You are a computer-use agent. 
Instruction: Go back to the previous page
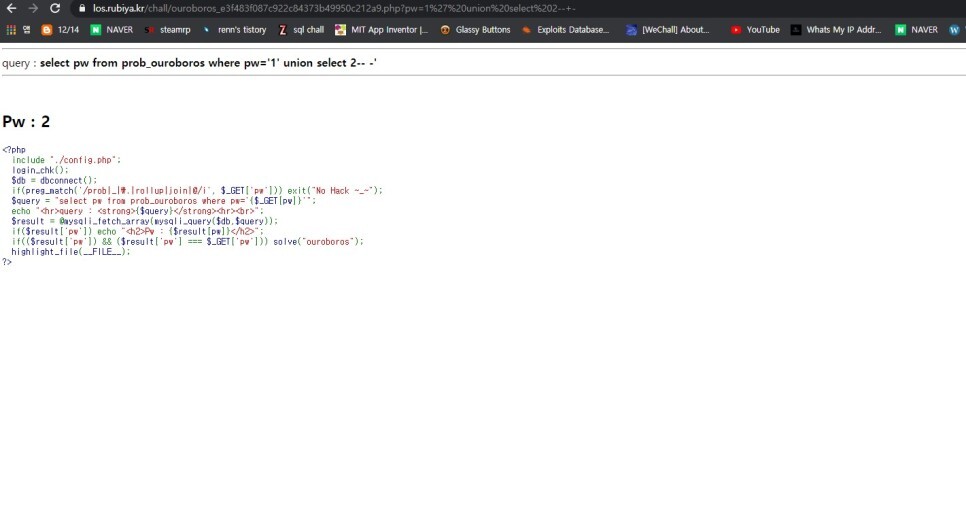tap(11, 8)
